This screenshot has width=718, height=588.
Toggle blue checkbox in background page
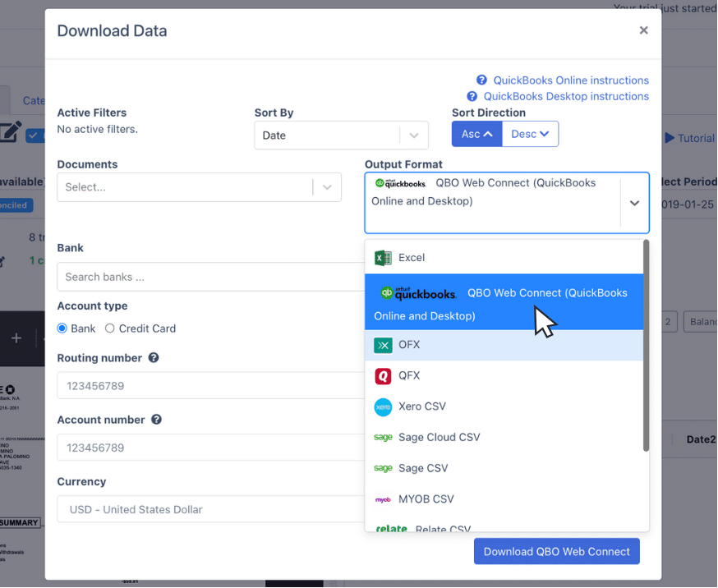(x=35, y=136)
